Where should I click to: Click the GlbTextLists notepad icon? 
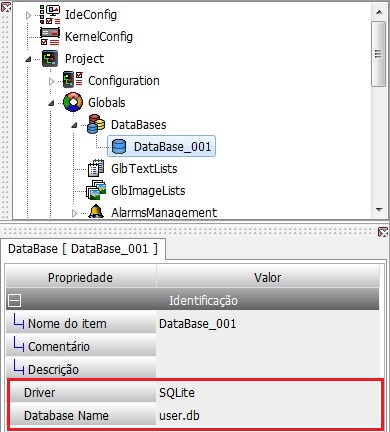tap(96, 168)
